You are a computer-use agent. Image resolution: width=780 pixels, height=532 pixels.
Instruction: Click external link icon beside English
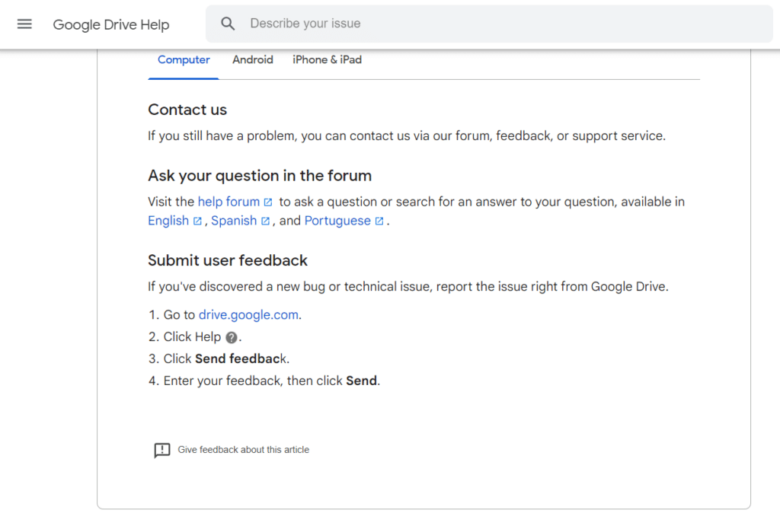[197, 221]
